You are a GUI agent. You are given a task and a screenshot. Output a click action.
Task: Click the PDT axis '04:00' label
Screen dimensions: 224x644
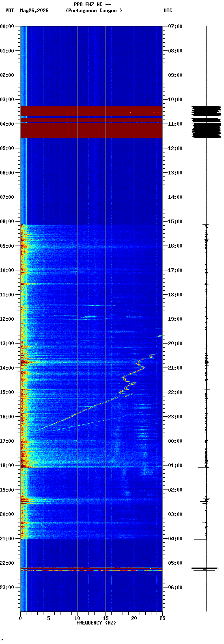coord(7,124)
